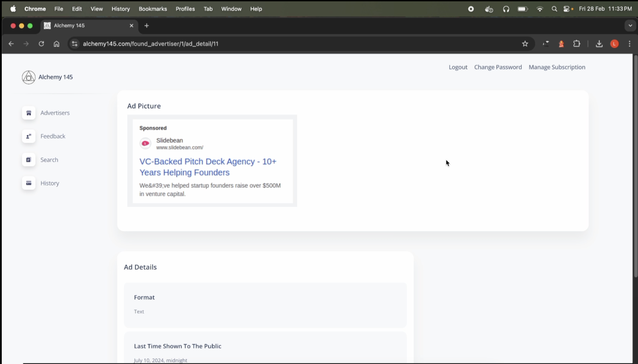Go to Search in the sidebar
This screenshot has height=364, width=638.
(49, 160)
